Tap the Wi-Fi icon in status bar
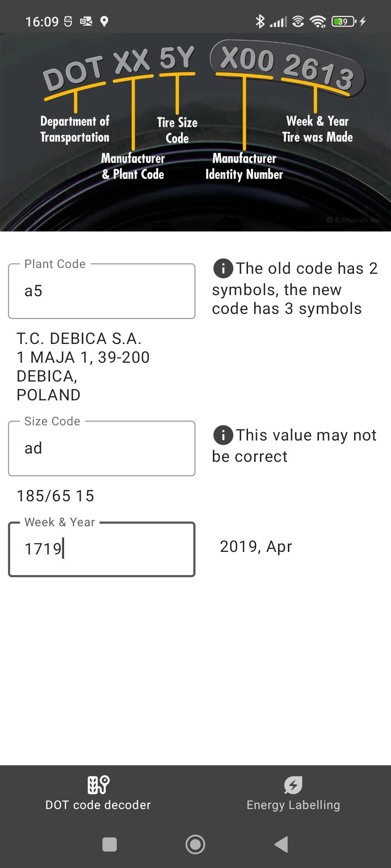Viewport: 391px width, 868px height. coord(318,22)
